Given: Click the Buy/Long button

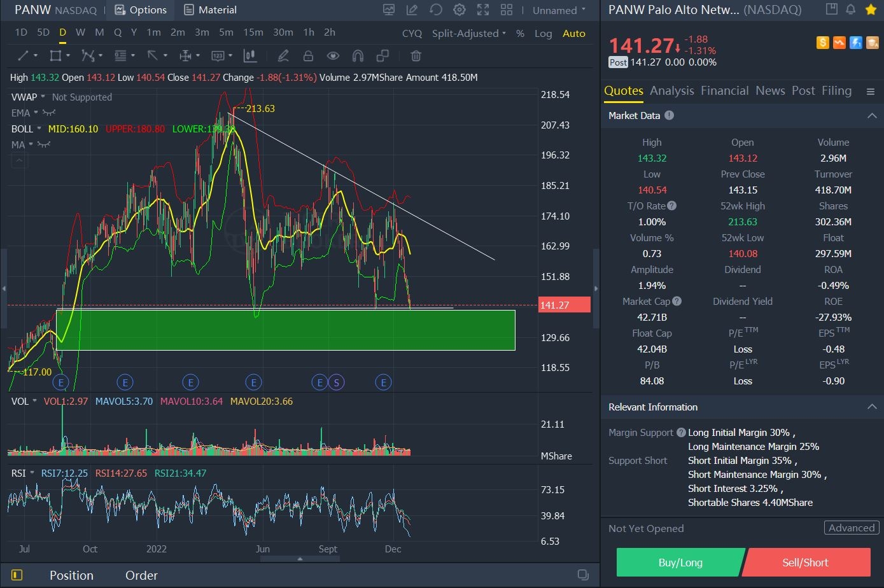Looking at the screenshot, I should [x=680, y=563].
